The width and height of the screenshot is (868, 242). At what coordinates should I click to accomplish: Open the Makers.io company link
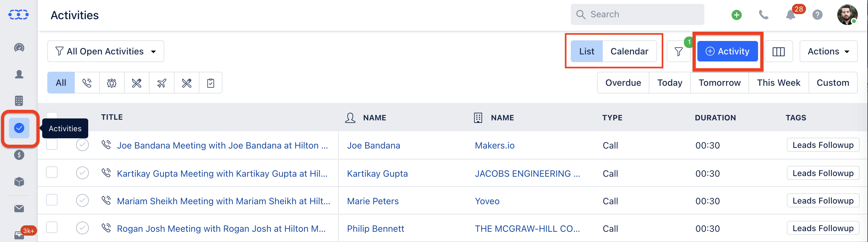[494, 145]
